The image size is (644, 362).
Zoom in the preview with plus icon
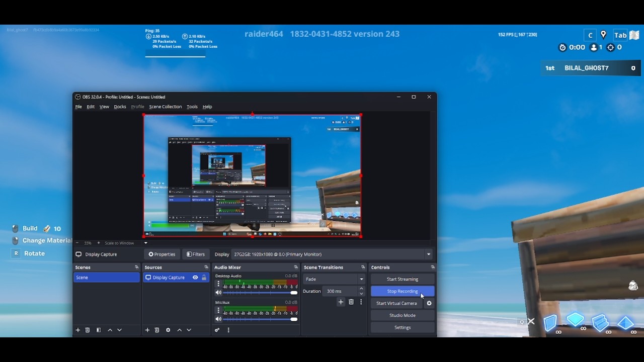(x=99, y=243)
